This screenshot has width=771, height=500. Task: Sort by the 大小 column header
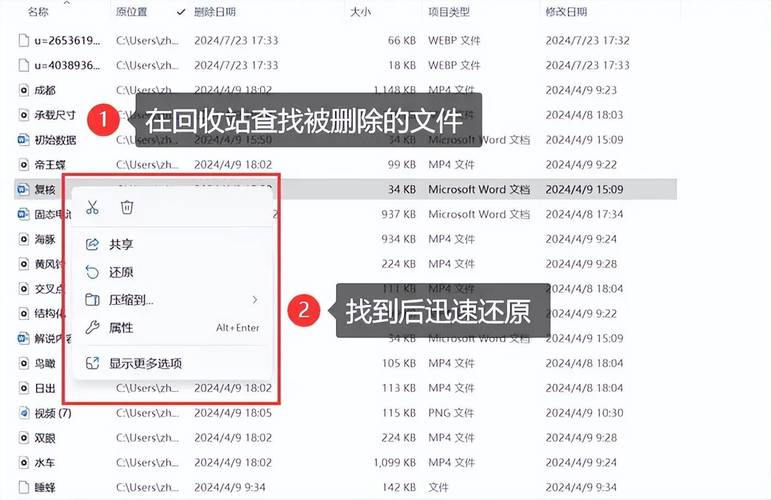pyautogui.click(x=360, y=12)
